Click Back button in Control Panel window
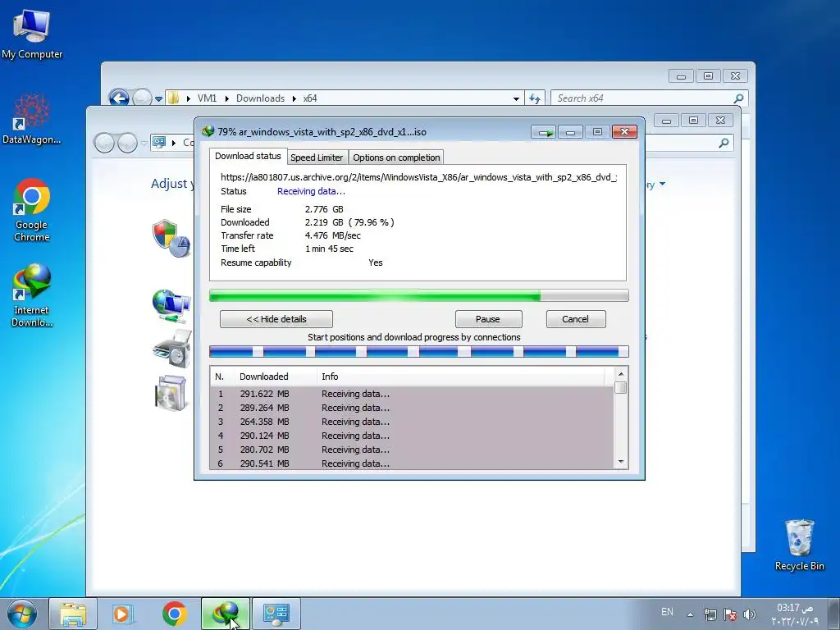840x630 pixels. click(104, 143)
